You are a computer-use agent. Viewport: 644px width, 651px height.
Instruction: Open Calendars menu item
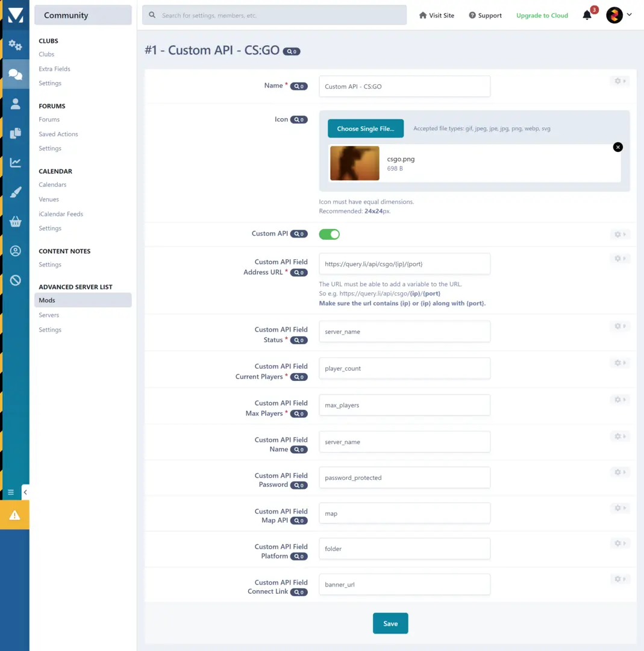pyautogui.click(x=52, y=185)
